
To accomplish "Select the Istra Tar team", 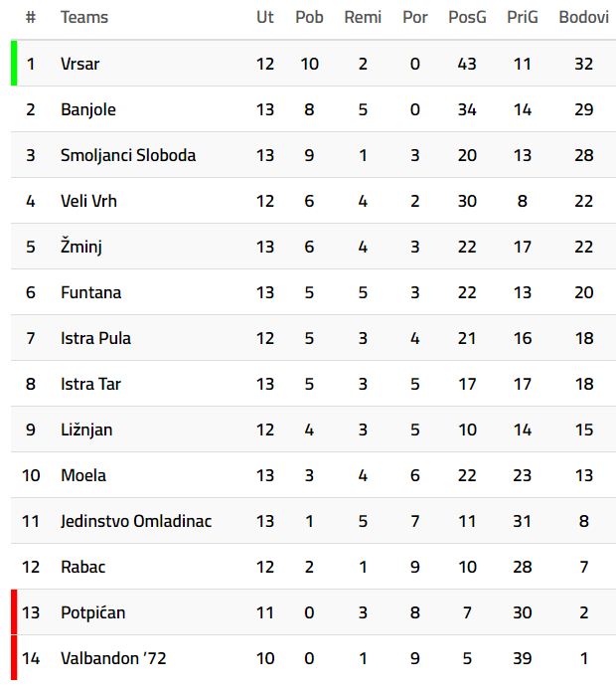I will [x=90, y=384].
